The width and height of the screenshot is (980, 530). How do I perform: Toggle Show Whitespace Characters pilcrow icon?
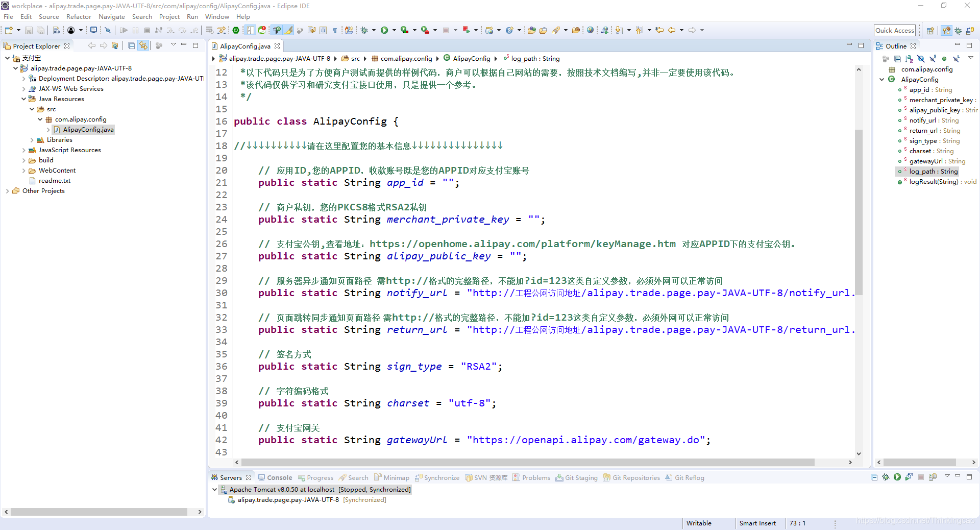point(335,30)
